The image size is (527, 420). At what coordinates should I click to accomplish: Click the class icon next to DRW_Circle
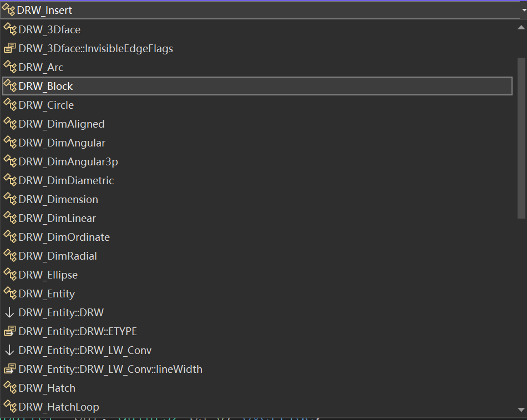10,105
